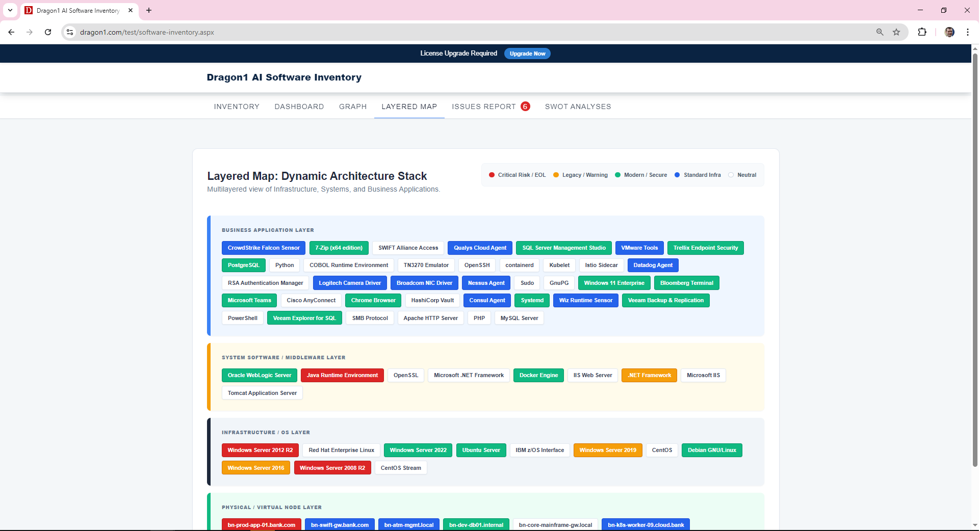Click the Upgrade Now button
The image size is (980, 531).
[x=527, y=54]
